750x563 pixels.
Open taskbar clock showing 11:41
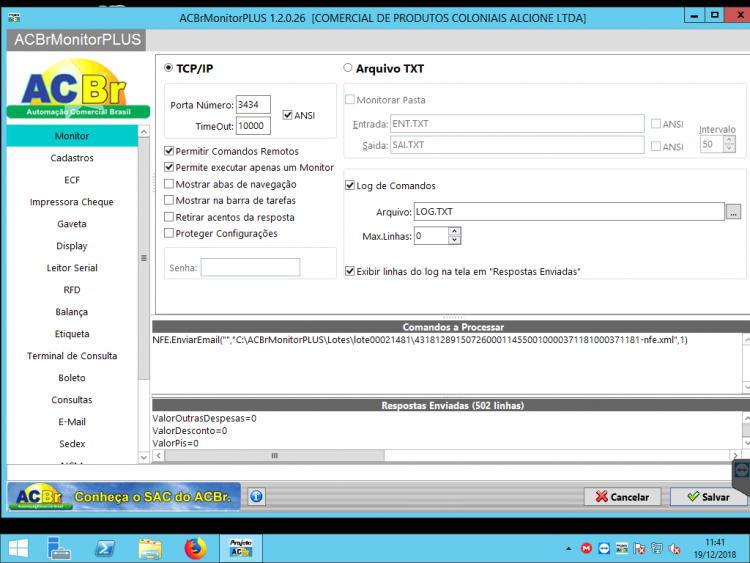coord(715,549)
